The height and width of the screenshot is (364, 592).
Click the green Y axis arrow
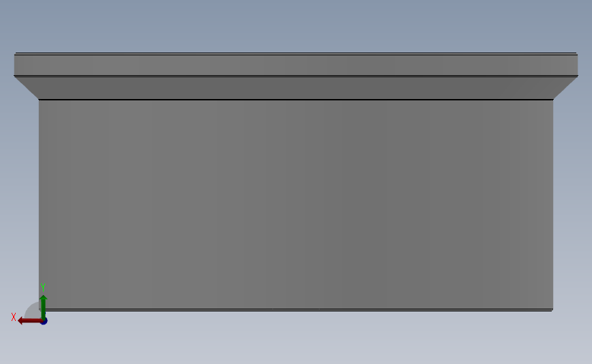pos(44,307)
